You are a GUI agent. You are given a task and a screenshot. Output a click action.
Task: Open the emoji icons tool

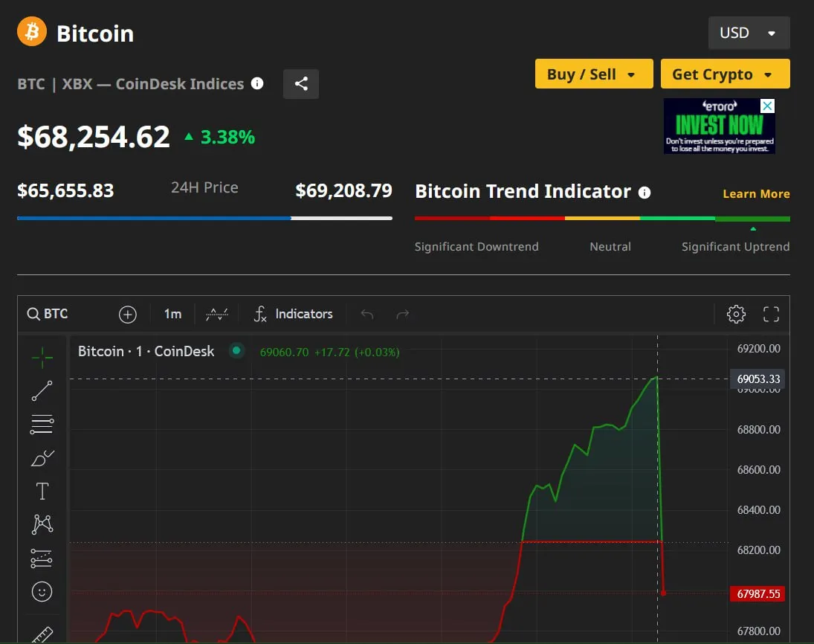click(x=42, y=591)
